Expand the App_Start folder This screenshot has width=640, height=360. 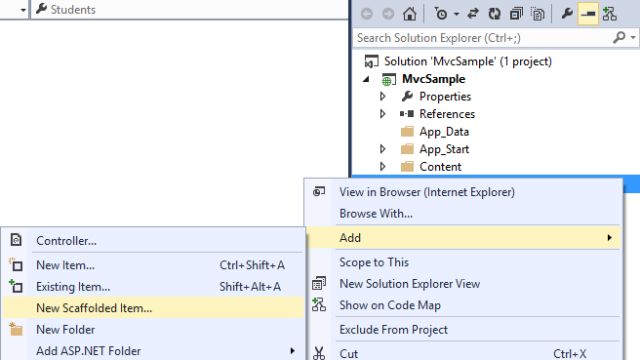click(382, 149)
